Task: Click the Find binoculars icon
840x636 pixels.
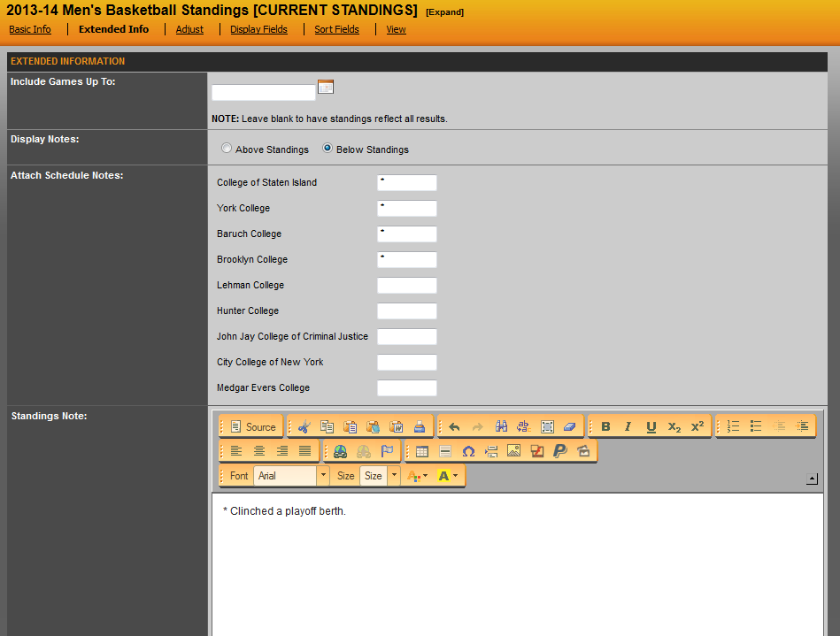Action: 501,426
